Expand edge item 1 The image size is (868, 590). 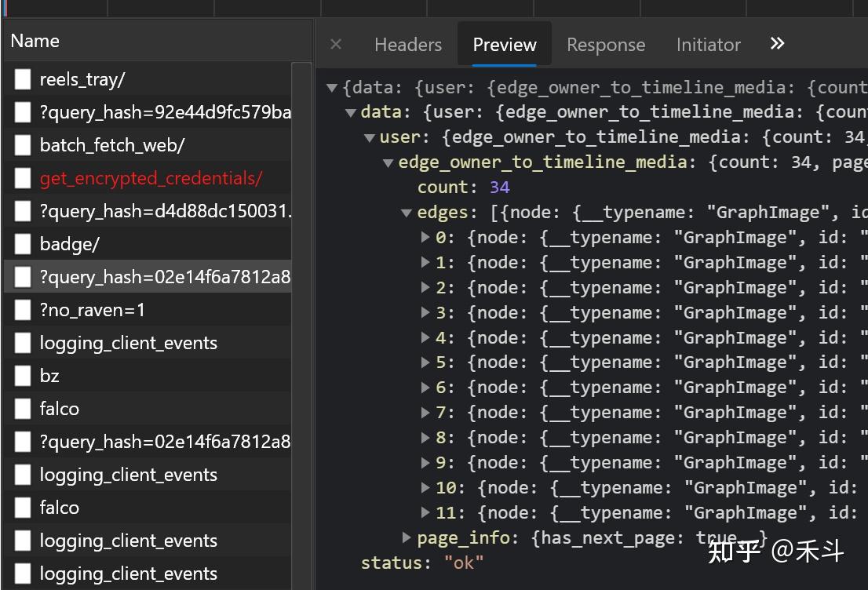point(425,262)
